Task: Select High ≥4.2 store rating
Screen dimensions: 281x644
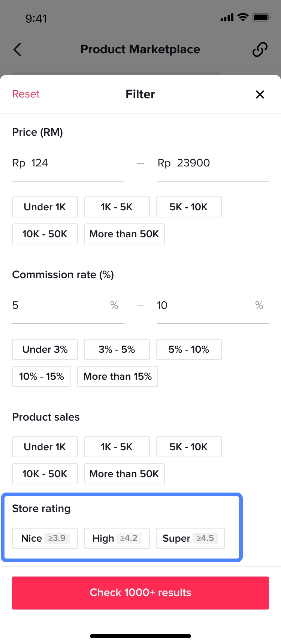Action: 117,538
